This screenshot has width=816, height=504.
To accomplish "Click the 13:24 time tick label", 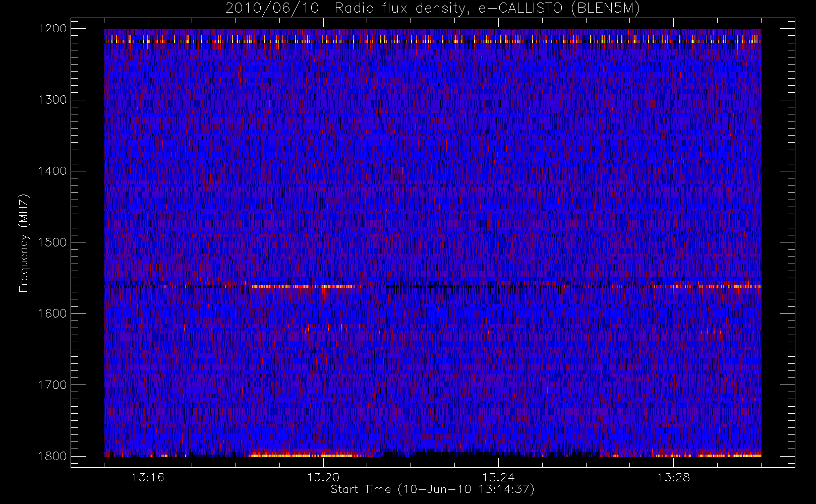I will 498,477.
